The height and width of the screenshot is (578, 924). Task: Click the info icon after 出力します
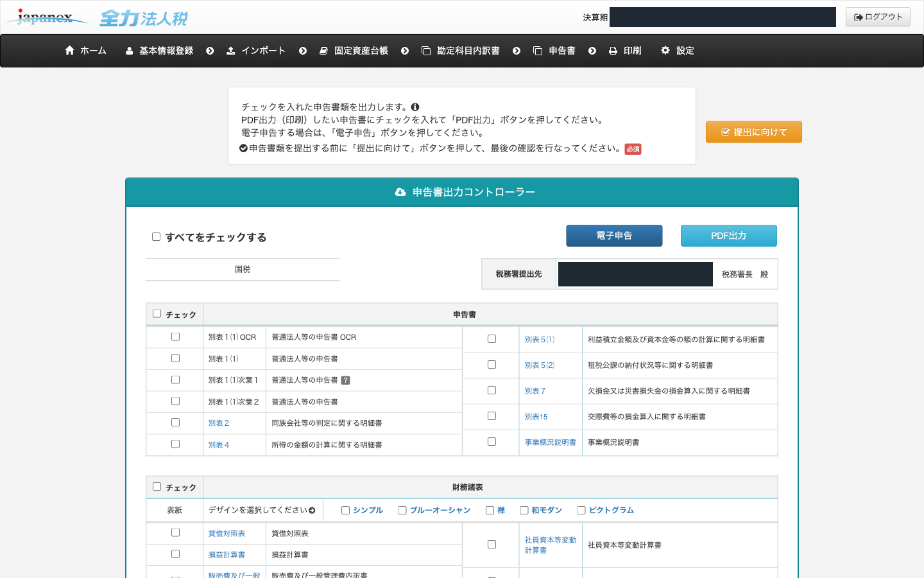(x=415, y=107)
